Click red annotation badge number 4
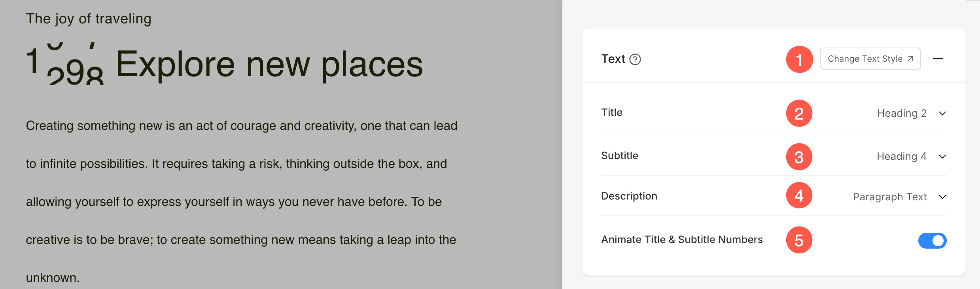The height and width of the screenshot is (289, 980). point(799,196)
